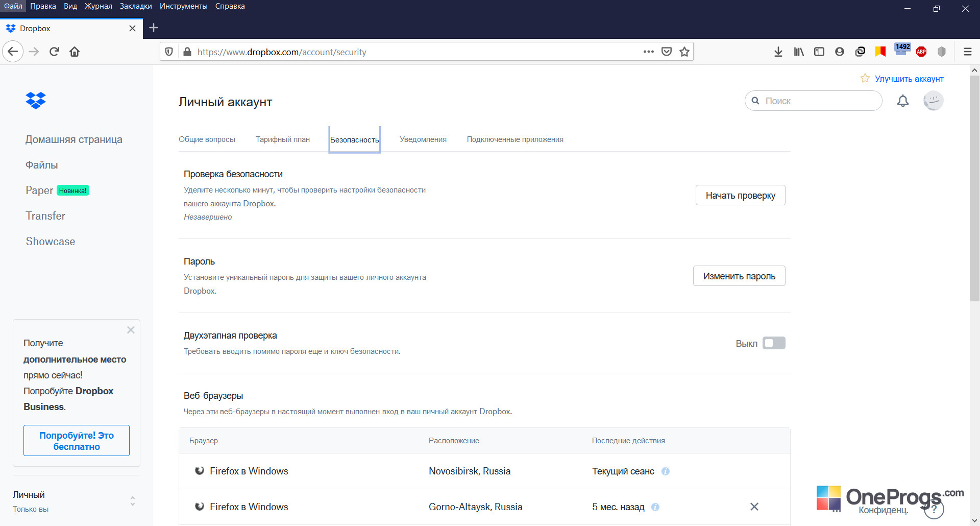Image resolution: width=980 pixels, height=526 pixels.
Task: Click the Расположение column header
Action: tap(454, 441)
